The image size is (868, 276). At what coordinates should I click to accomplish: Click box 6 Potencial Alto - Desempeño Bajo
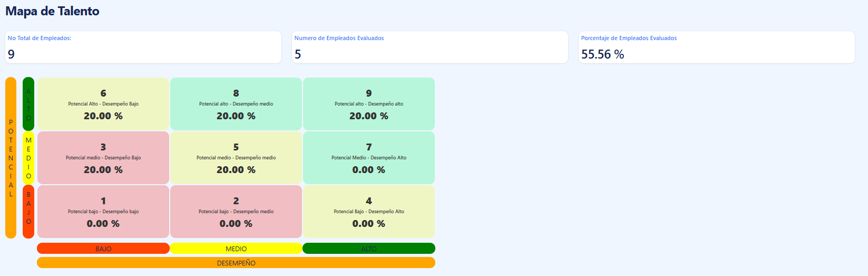pos(103,104)
